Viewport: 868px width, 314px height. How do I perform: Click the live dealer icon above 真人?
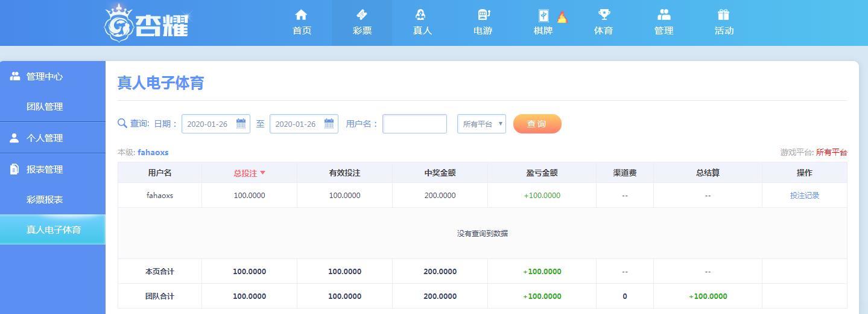[422, 14]
